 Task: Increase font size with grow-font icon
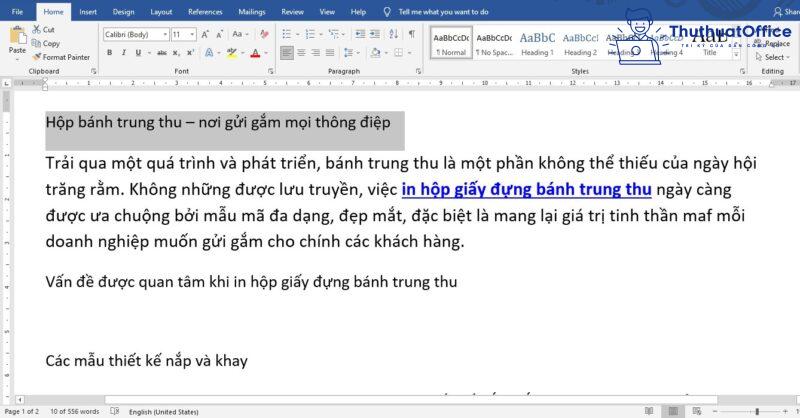tap(205, 34)
